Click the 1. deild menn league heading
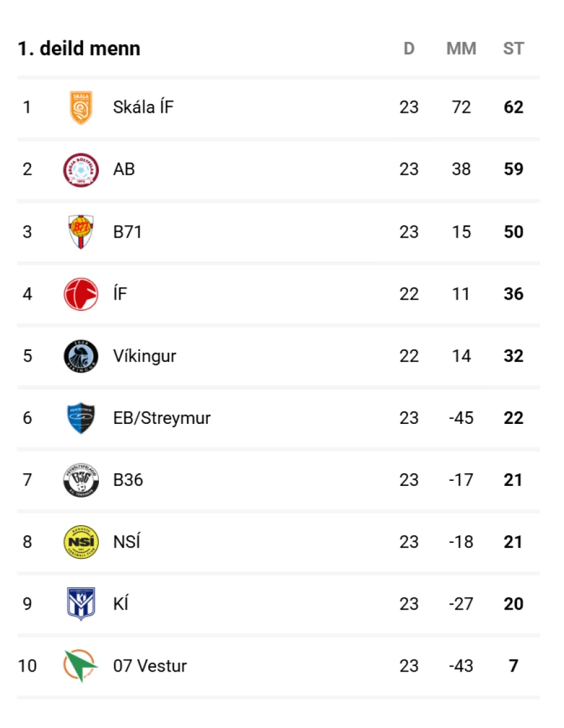The image size is (564, 728). pyautogui.click(x=79, y=48)
